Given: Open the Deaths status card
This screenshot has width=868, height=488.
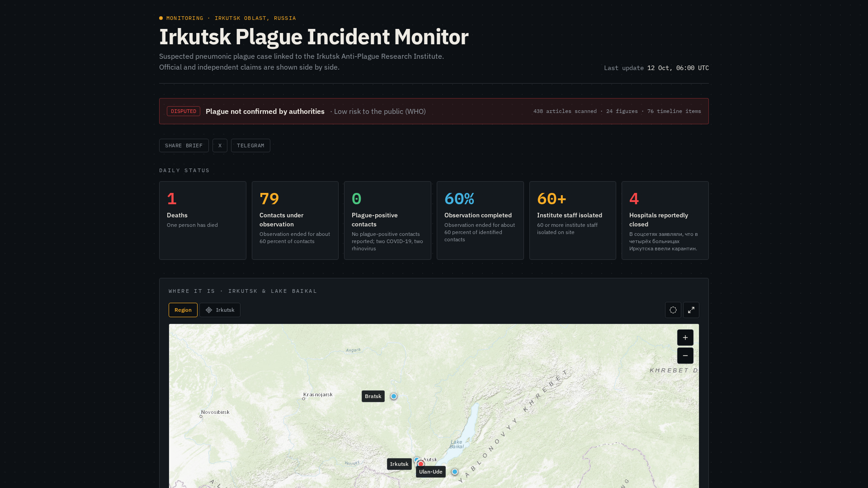Looking at the screenshot, I should point(203,221).
